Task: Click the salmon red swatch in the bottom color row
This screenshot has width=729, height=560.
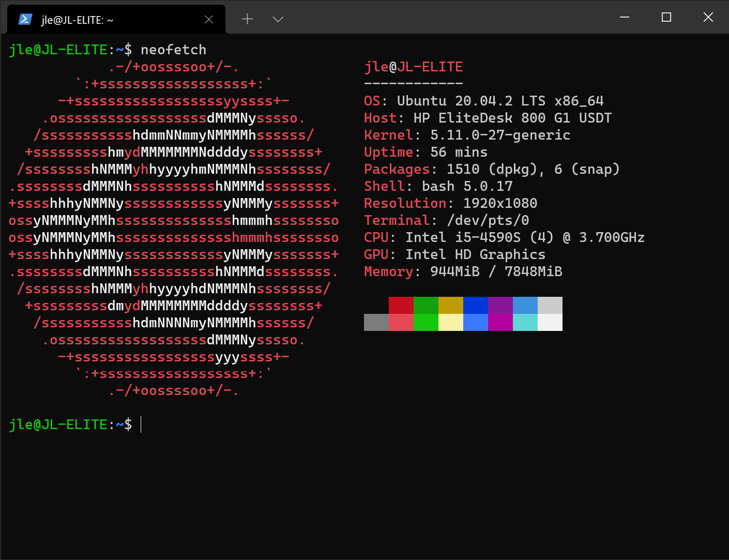Action: click(401, 322)
